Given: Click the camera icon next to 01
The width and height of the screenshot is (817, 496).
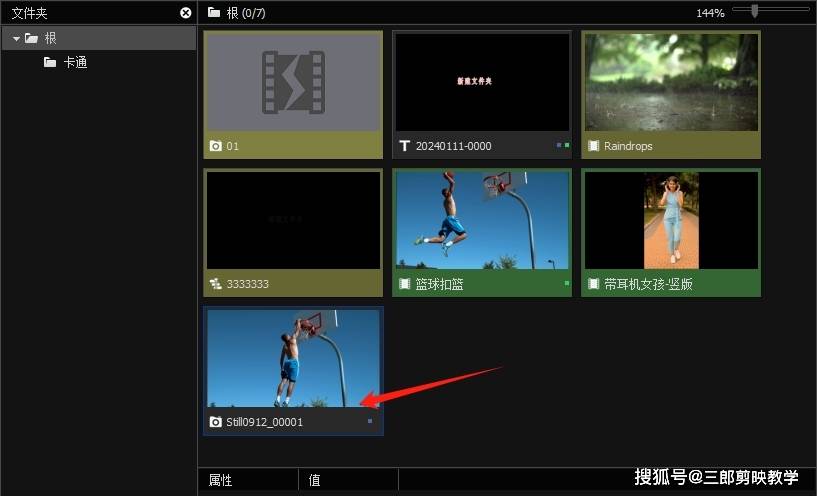Looking at the screenshot, I should coord(214,146).
